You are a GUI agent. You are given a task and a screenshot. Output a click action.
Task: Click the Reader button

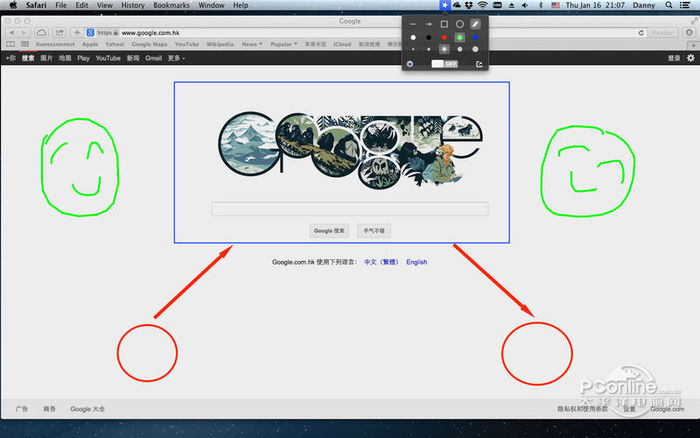pos(663,33)
